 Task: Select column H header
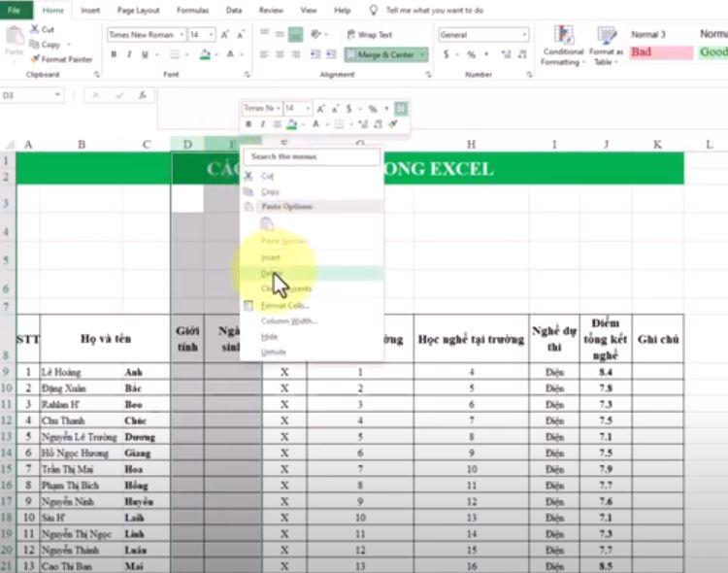click(471, 145)
